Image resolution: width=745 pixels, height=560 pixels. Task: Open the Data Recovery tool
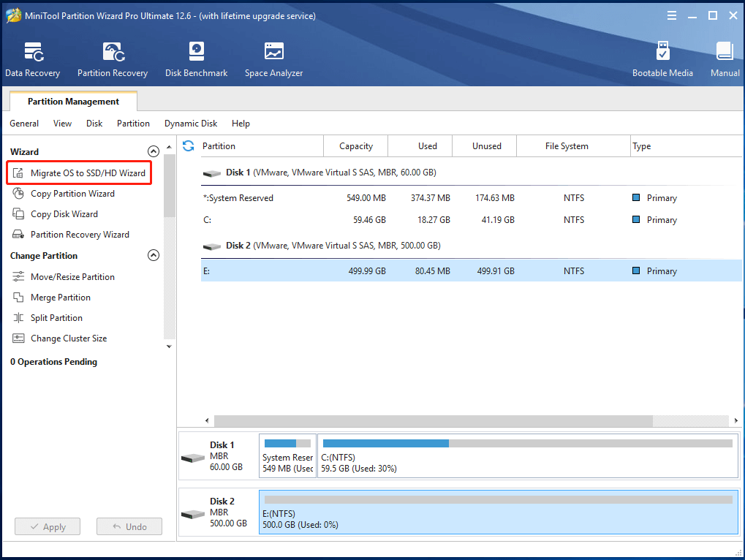[x=33, y=59]
